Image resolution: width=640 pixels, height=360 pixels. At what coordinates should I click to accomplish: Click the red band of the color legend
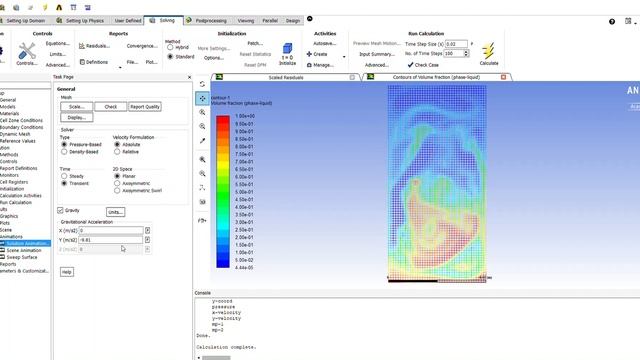[x=223, y=120]
